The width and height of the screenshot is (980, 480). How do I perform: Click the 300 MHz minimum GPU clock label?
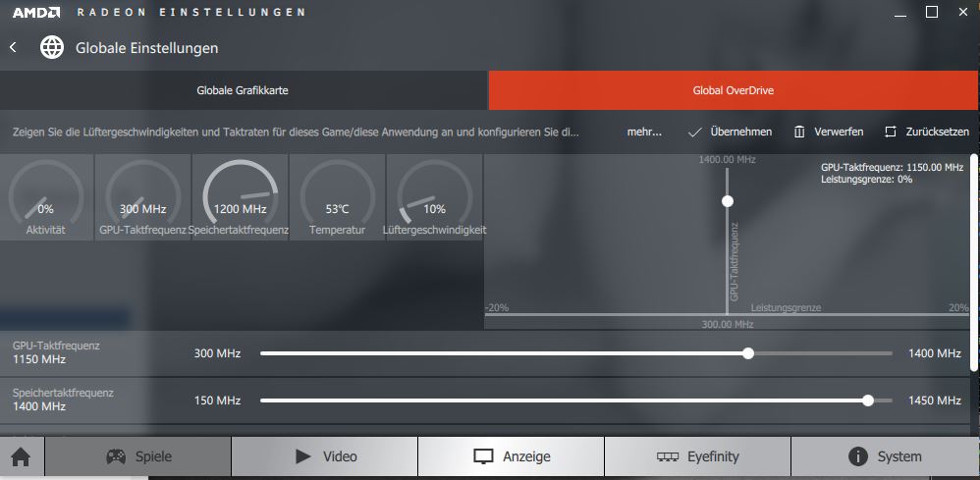click(217, 353)
